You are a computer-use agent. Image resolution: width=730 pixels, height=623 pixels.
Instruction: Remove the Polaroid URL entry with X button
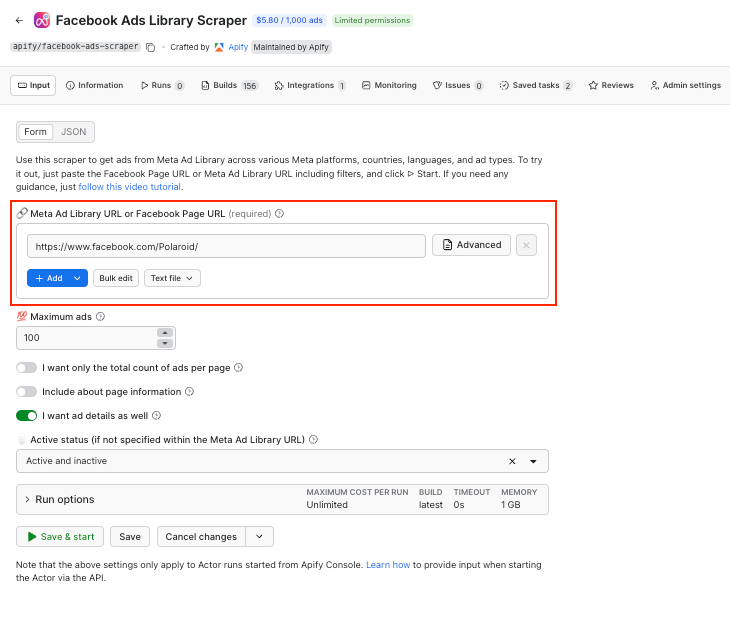pos(526,245)
